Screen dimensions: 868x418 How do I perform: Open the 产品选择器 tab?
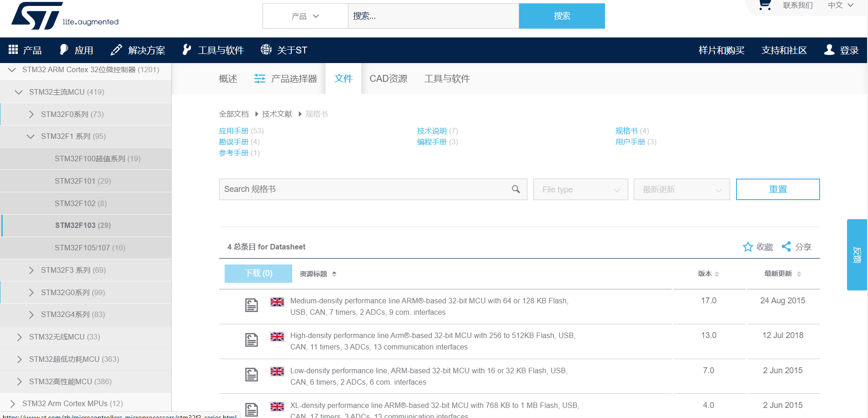(286, 79)
